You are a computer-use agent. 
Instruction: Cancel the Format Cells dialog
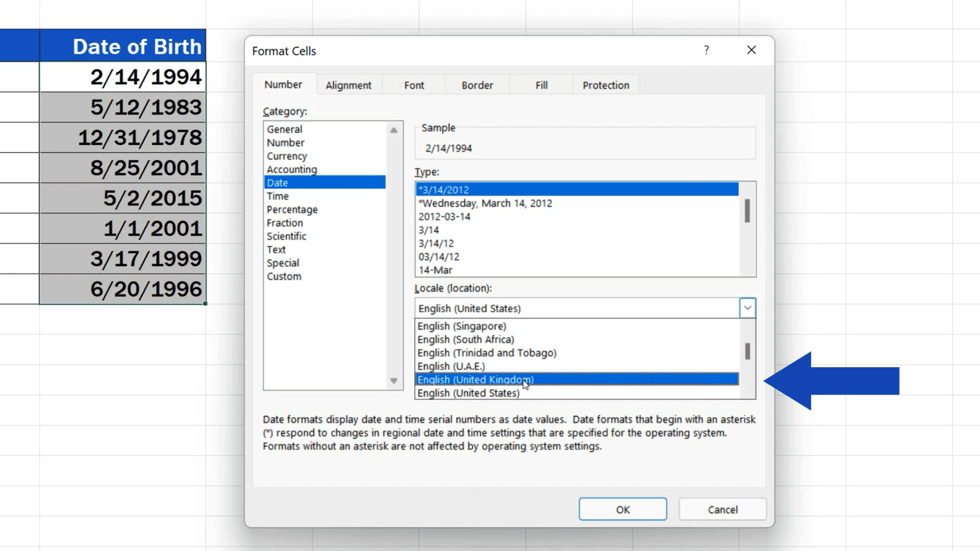pyautogui.click(x=722, y=509)
